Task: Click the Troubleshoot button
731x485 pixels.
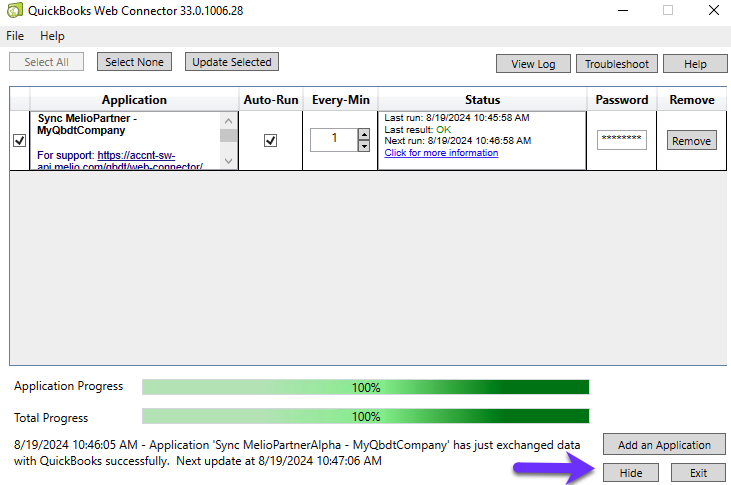Action: click(617, 64)
